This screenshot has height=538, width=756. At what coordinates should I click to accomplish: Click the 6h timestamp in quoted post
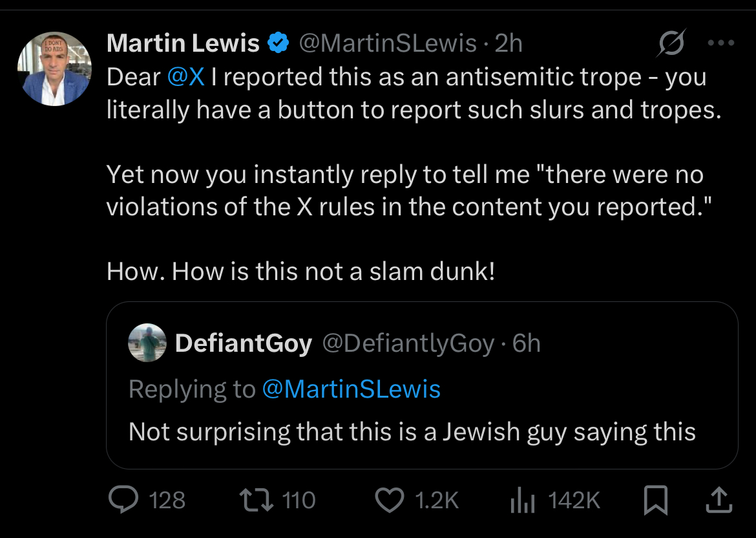click(527, 343)
